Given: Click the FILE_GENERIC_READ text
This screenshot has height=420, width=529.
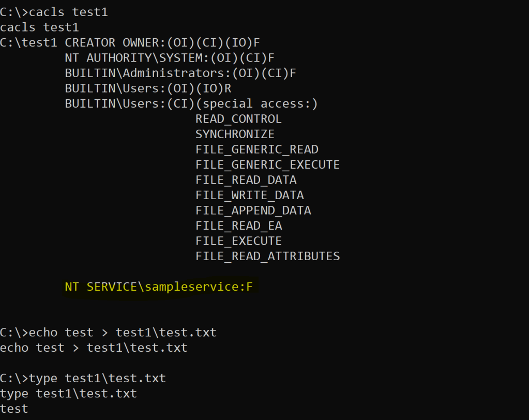Looking at the screenshot, I should [256, 149].
